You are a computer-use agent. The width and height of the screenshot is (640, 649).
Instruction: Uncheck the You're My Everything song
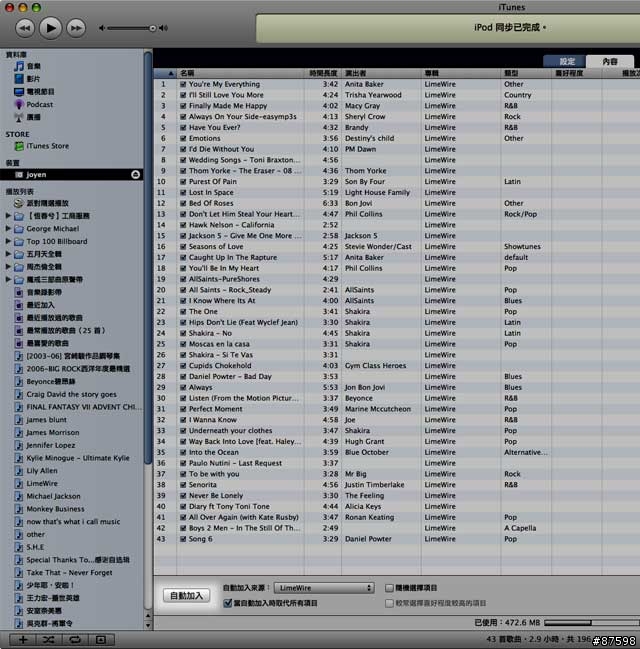pyautogui.click(x=183, y=84)
